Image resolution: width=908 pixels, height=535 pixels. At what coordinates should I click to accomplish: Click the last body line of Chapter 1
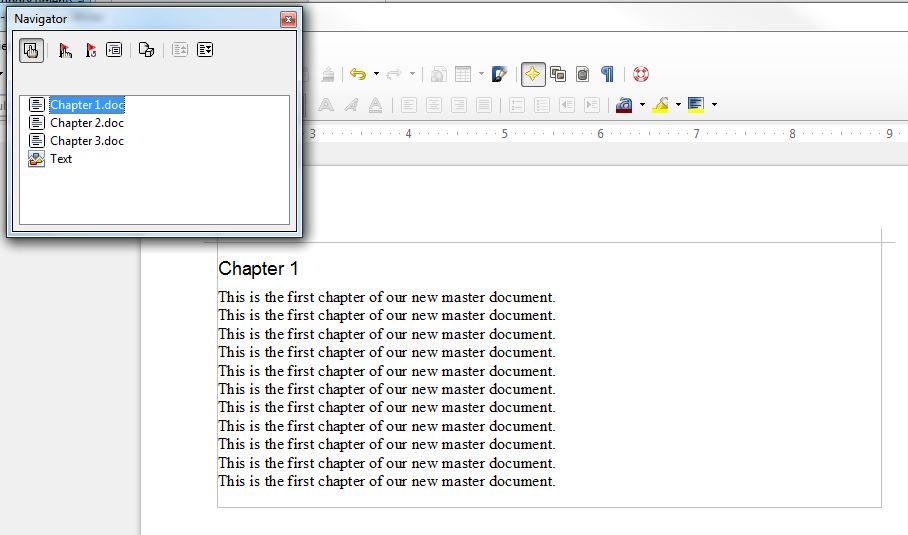click(x=386, y=481)
